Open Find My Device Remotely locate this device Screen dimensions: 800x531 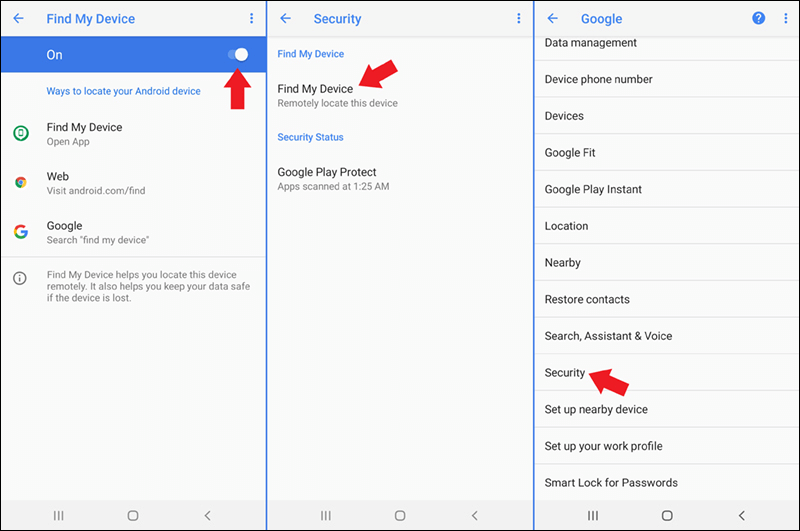click(400, 95)
